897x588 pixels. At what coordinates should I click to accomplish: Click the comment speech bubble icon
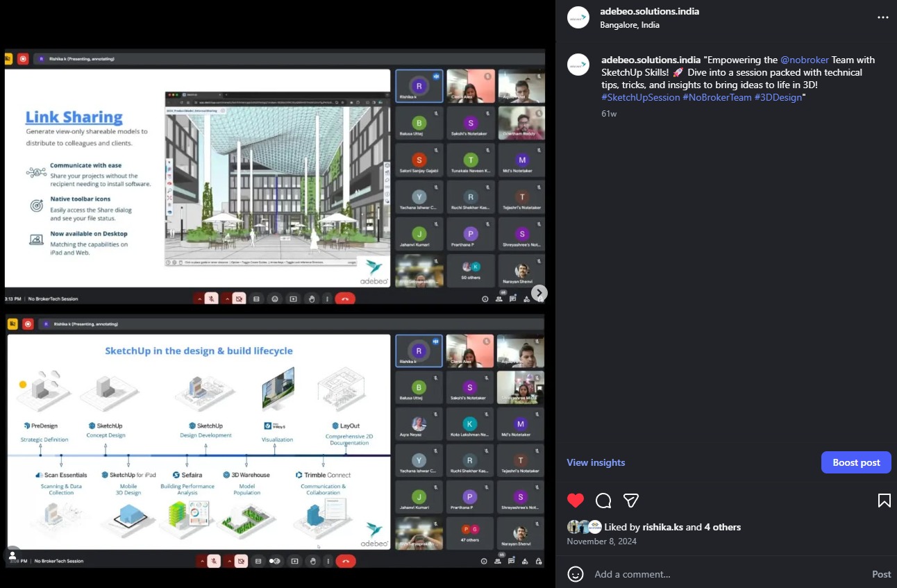coord(603,501)
